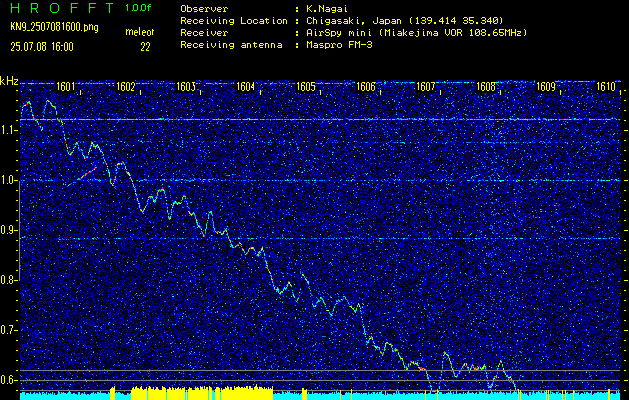
Task: Click the wide yellow bar in bottom strip
Action: click(202, 393)
